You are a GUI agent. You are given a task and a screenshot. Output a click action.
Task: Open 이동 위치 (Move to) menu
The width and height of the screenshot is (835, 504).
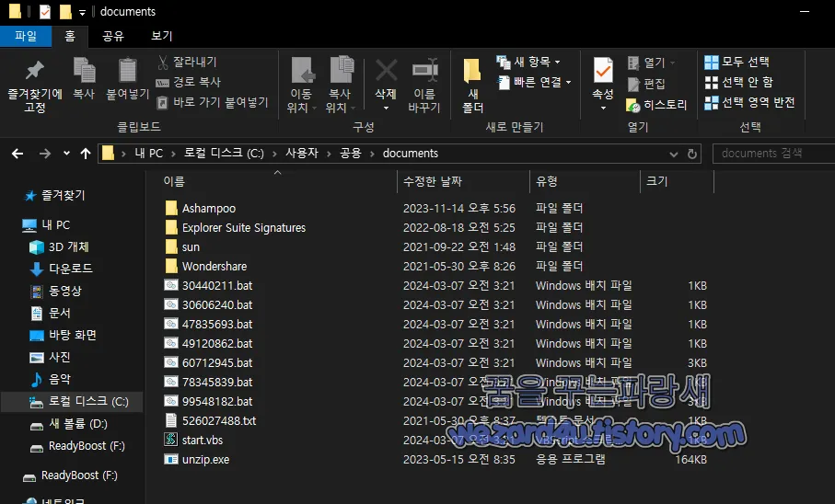pos(301,86)
